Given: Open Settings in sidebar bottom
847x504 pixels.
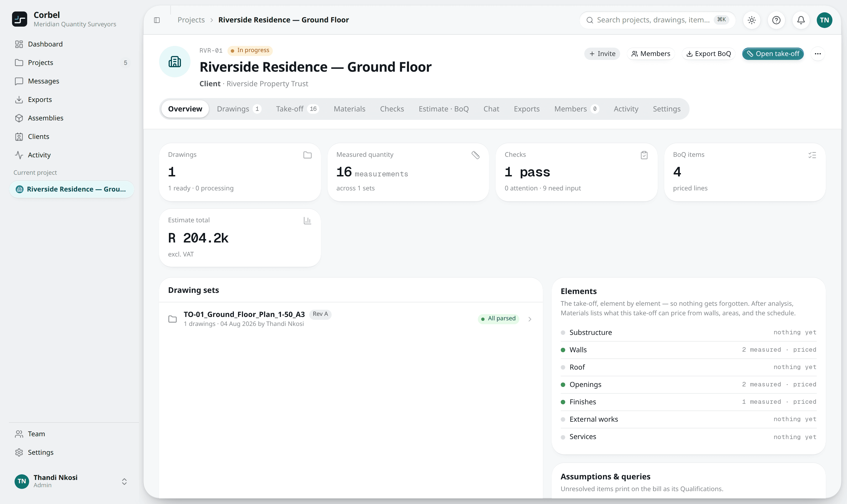Looking at the screenshot, I should click(x=71, y=452).
